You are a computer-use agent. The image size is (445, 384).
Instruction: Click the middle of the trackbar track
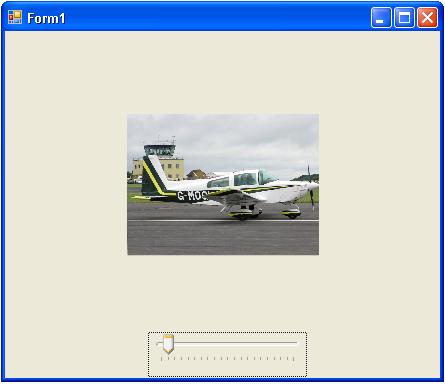227,342
